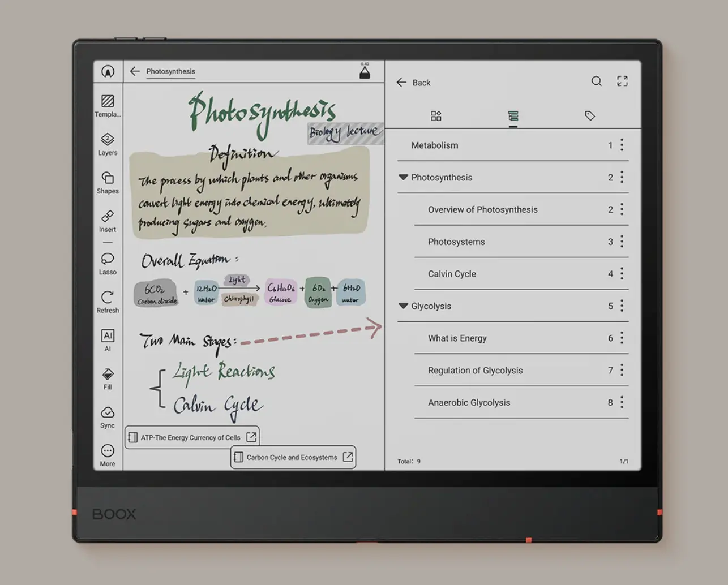Select the Fill tool
The image size is (728, 585).
tap(108, 375)
